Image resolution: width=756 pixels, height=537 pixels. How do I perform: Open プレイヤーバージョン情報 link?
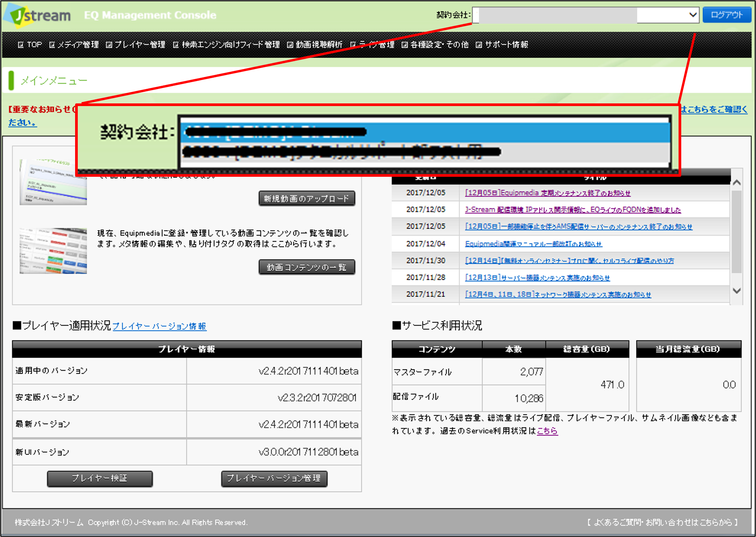(x=160, y=326)
